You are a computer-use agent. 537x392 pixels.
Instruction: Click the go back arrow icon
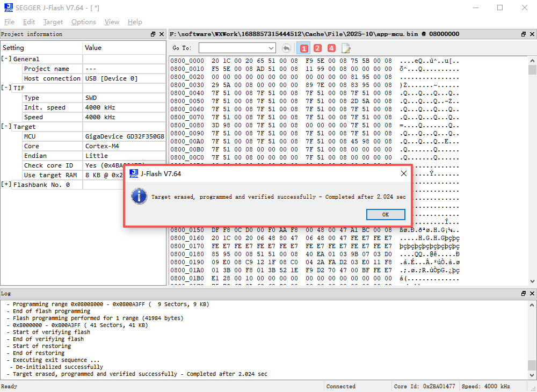(286, 48)
